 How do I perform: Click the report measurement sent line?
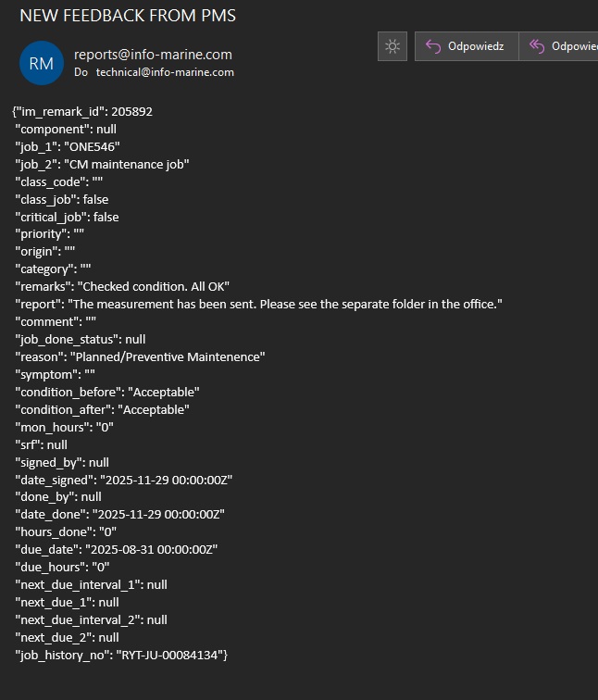tap(258, 305)
